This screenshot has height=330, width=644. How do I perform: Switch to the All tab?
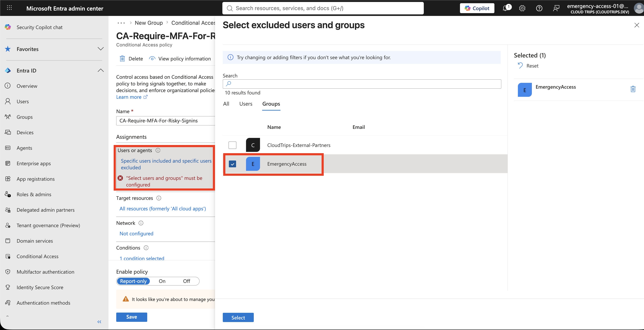[x=226, y=104]
